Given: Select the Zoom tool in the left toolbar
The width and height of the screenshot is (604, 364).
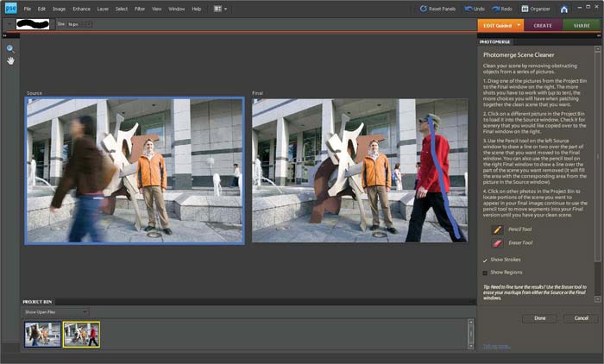Looking at the screenshot, I should point(10,48).
